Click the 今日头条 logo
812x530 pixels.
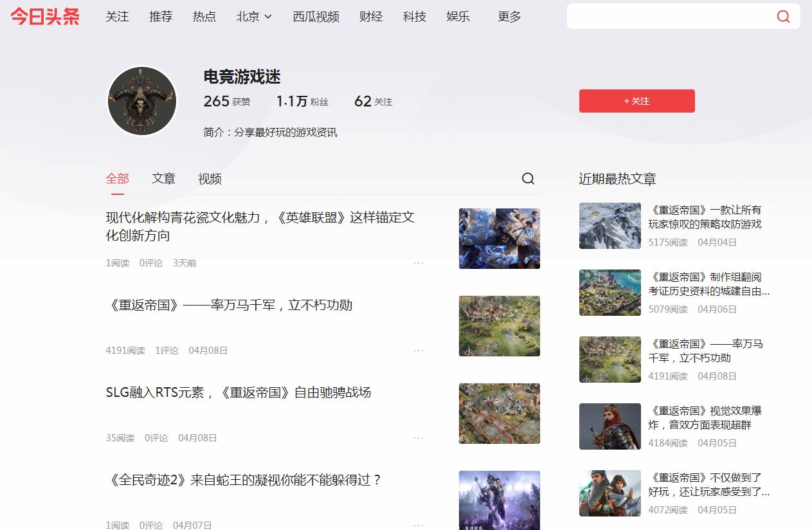pyautogui.click(x=45, y=17)
